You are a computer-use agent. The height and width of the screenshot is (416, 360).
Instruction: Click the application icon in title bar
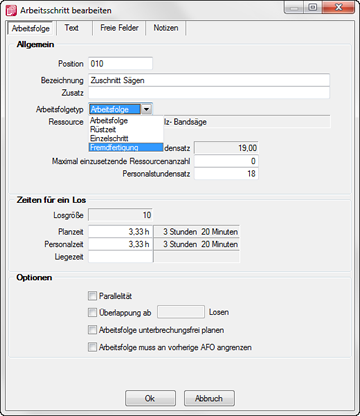pyautogui.click(x=11, y=10)
